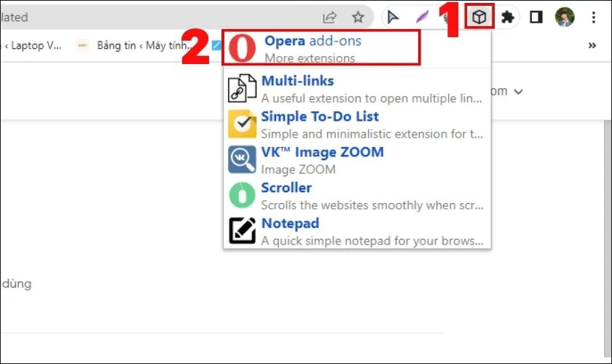Screen dimensions: 612x364
Task: Click the yellow To-Do List checkmark icon
Action: pyautogui.click(x=242, y=124)
